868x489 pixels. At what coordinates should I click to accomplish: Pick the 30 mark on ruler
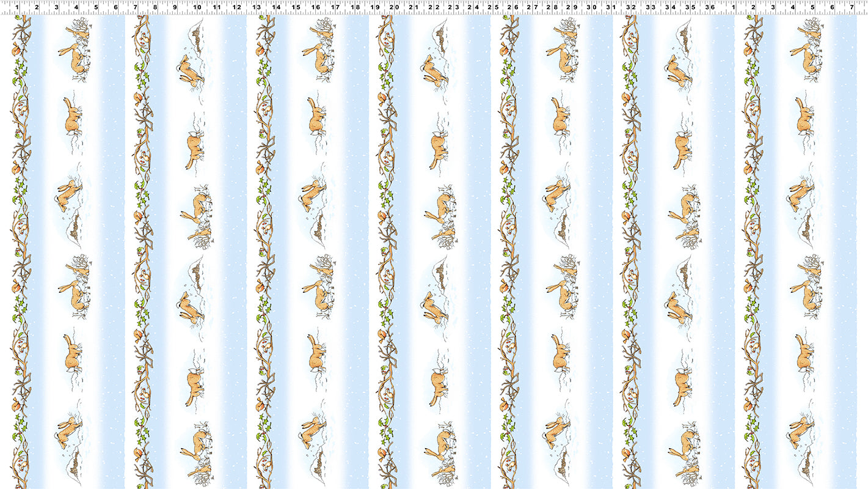pos(591,7)
